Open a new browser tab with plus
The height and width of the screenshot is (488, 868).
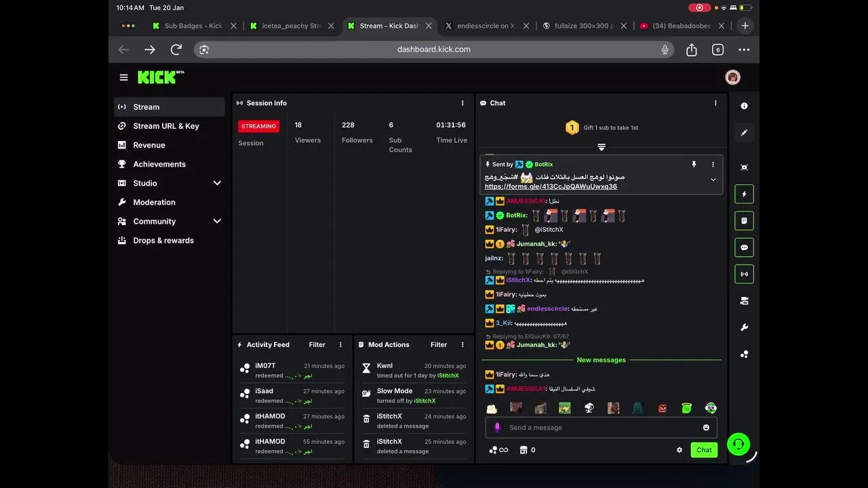click(745, 26)
